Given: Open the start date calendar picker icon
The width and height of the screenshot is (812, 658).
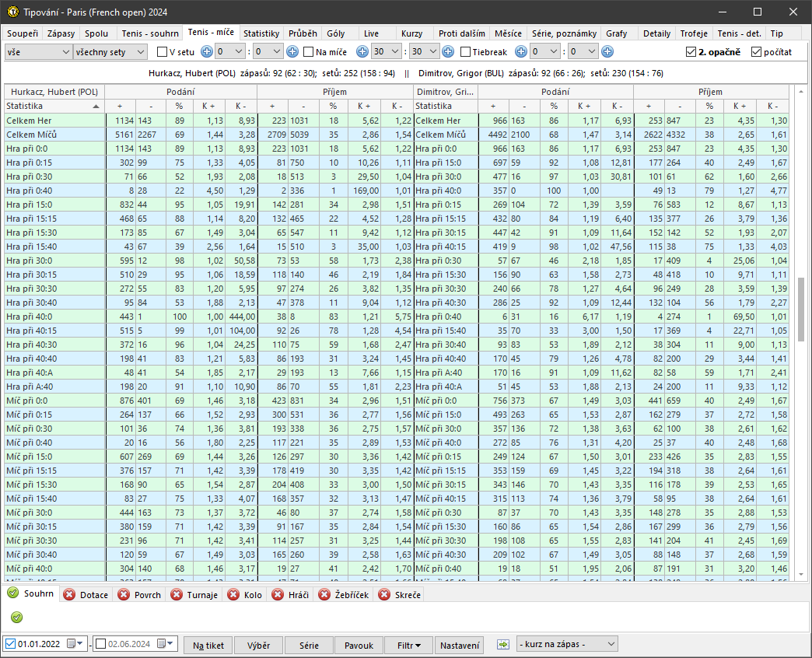Looking at the screenshot, I should point(75,644).
